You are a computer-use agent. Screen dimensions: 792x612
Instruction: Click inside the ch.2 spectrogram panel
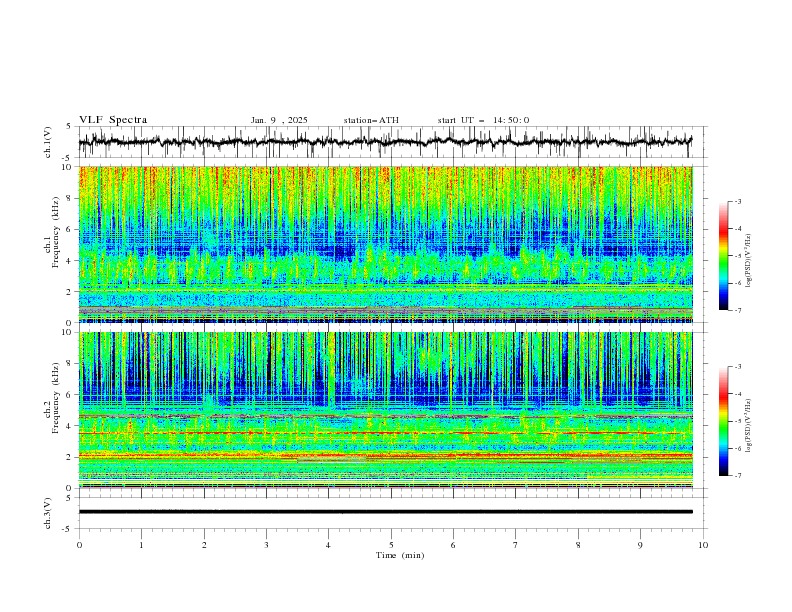click(x=385, y=410)
